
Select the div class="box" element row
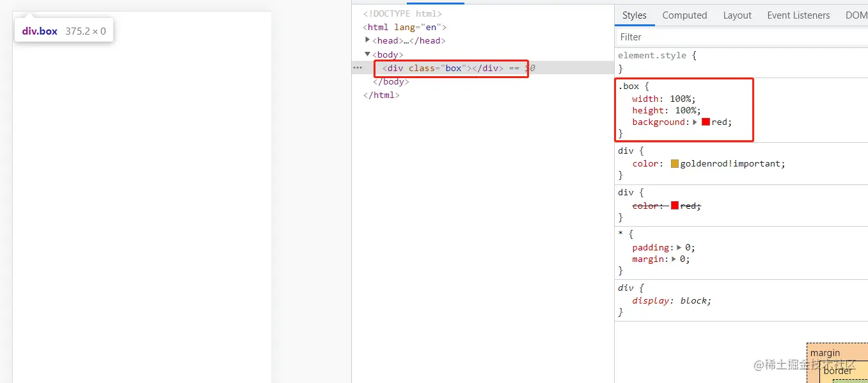point(483,68)
